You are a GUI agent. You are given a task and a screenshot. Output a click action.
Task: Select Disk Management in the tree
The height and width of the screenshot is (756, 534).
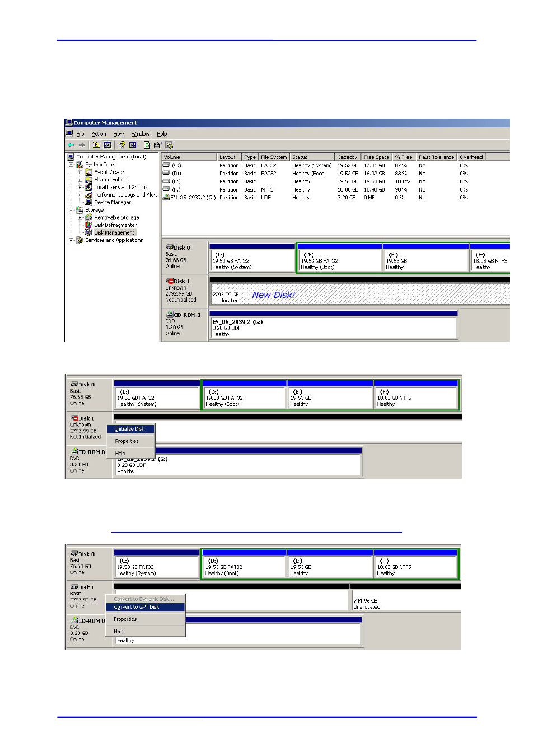pos(114,232)
